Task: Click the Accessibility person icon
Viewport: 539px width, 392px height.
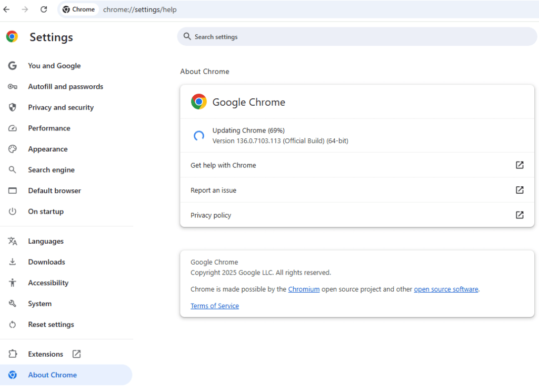Action: (x=13, y=283)
